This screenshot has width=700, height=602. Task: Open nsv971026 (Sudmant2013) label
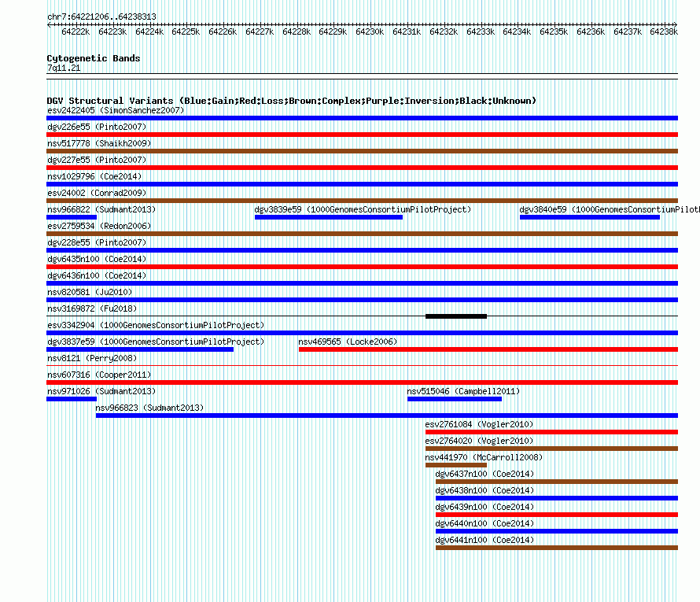pyautogui.click(x=101, y=391)
